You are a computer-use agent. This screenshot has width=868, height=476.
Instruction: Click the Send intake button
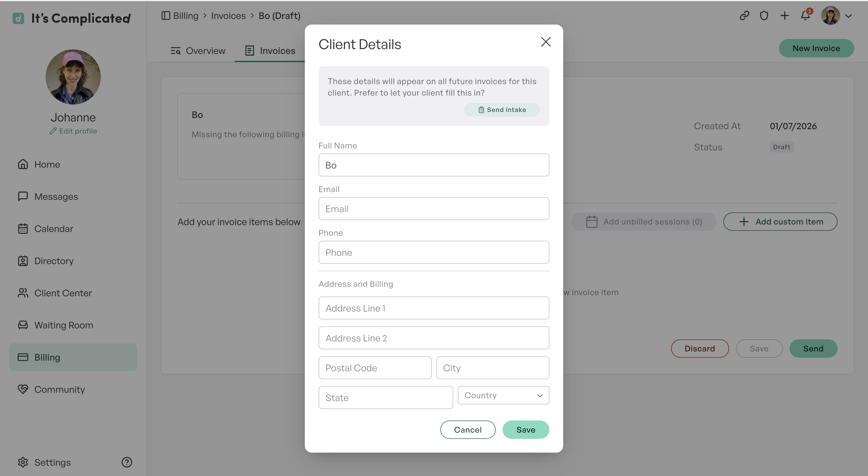point(502,110)
